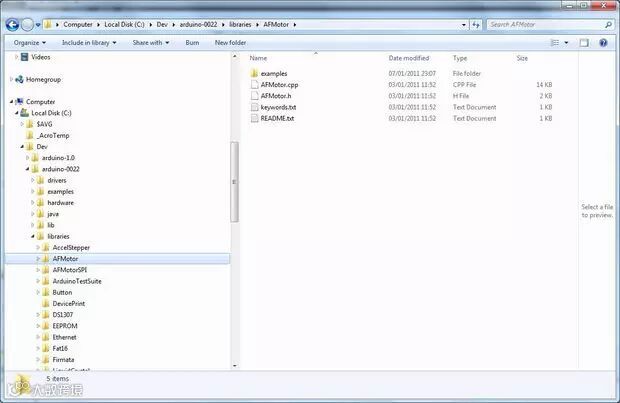Click the Refresh button beside address bar
Viewport: 620px width, 403px height.
click(476, 25)
